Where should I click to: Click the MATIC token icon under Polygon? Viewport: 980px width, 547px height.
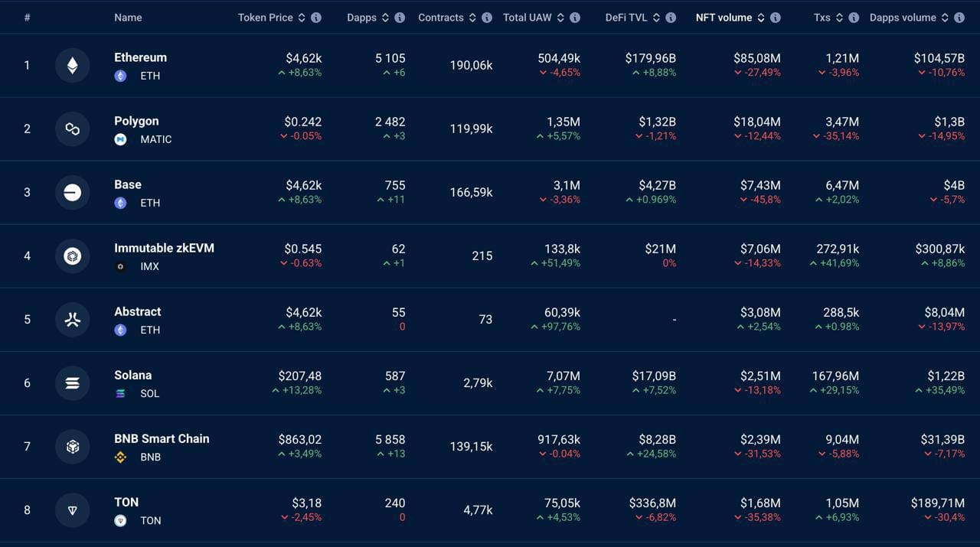pyautogui.click(x=120, y=139)
